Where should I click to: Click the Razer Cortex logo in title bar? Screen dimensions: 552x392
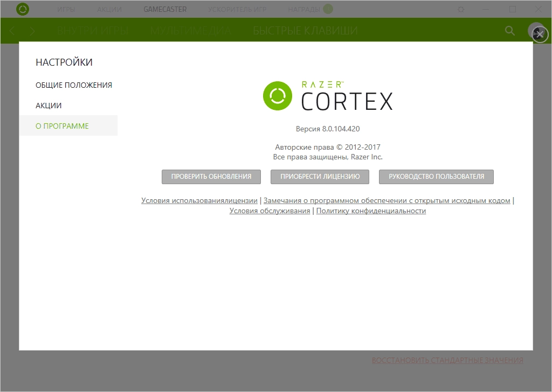[x=23, y=9]
